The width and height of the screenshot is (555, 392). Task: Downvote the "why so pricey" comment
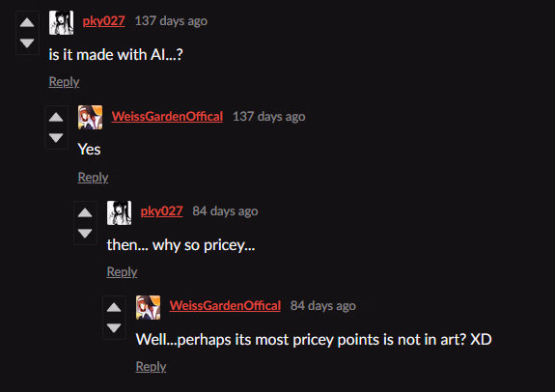[x=85, y=233]
